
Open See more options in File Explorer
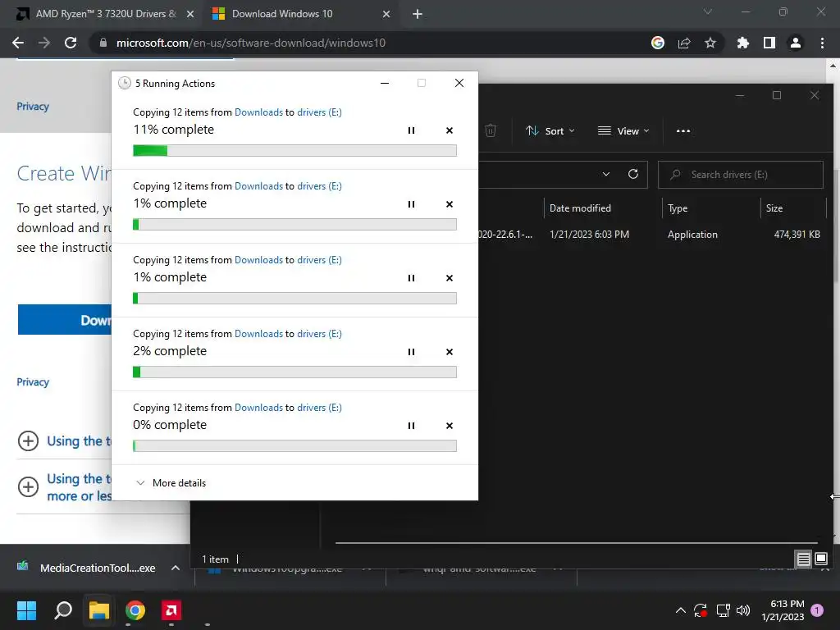[683, 130]
